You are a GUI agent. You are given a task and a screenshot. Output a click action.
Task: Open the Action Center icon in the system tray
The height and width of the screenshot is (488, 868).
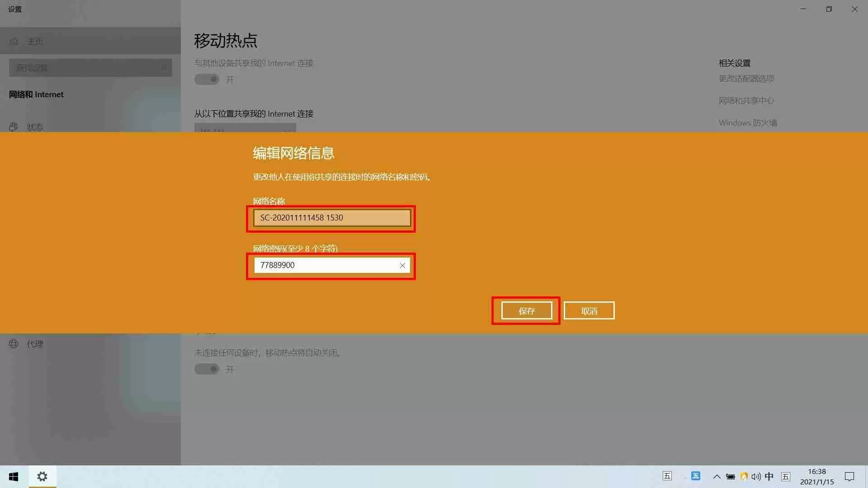pos(850,476)
